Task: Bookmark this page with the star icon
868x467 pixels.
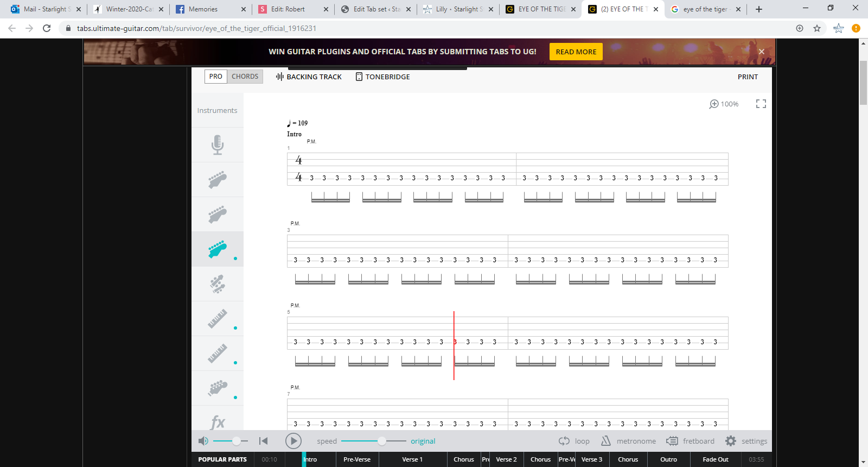Action: (817, 28)
